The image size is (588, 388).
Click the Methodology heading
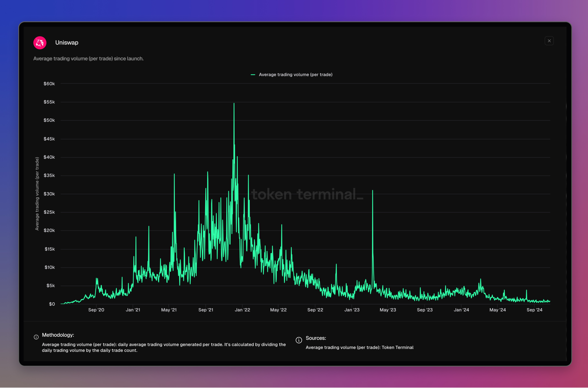[x=58, y=335]
